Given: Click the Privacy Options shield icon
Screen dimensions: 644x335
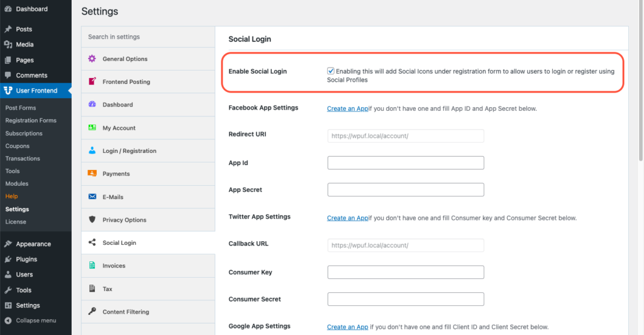Looking at the screenshot, I should (x=92, y=220).
